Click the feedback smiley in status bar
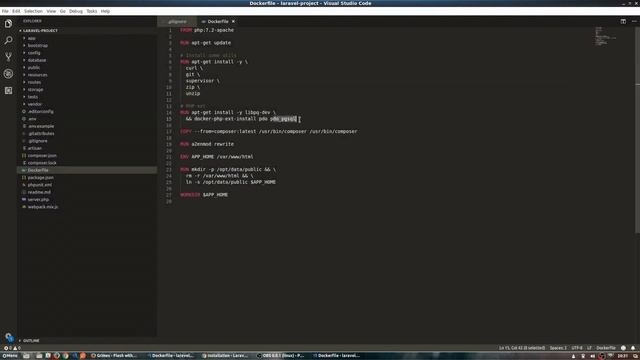Screen dimensions: 640x360 click(x=623, y=348)
